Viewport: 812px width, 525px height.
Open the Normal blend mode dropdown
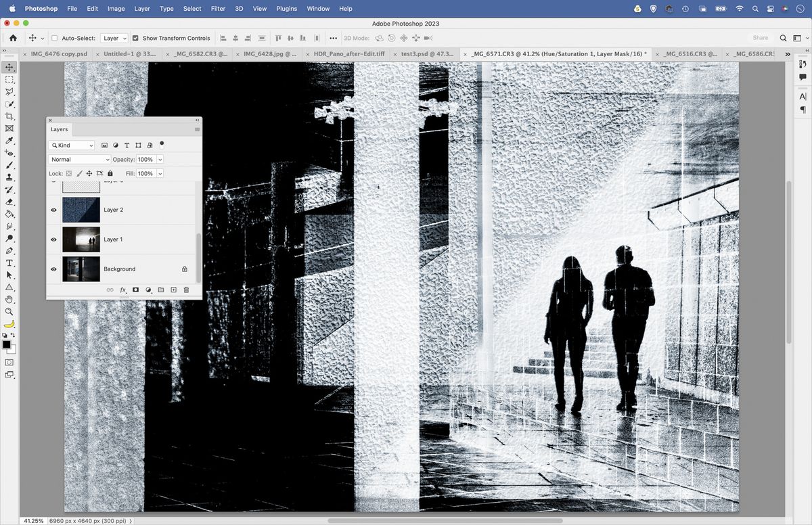pos(79,159)
